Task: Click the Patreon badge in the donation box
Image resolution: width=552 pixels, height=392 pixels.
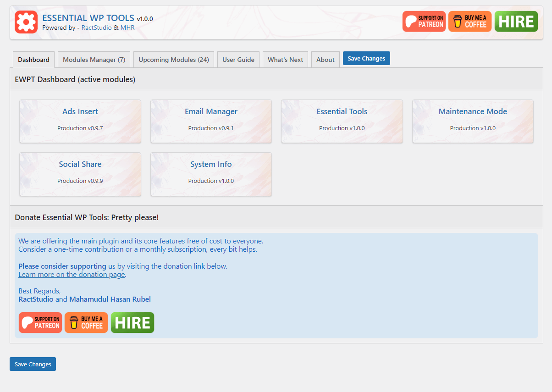Action: (x=40, y=323)
